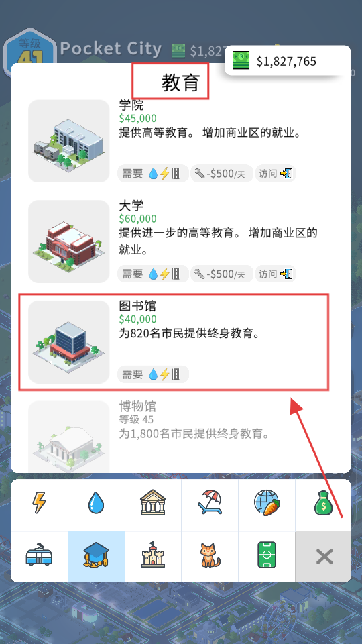Open the globe and carrot category
Screen dimensions: 362x644
click(x=267, y=502)
